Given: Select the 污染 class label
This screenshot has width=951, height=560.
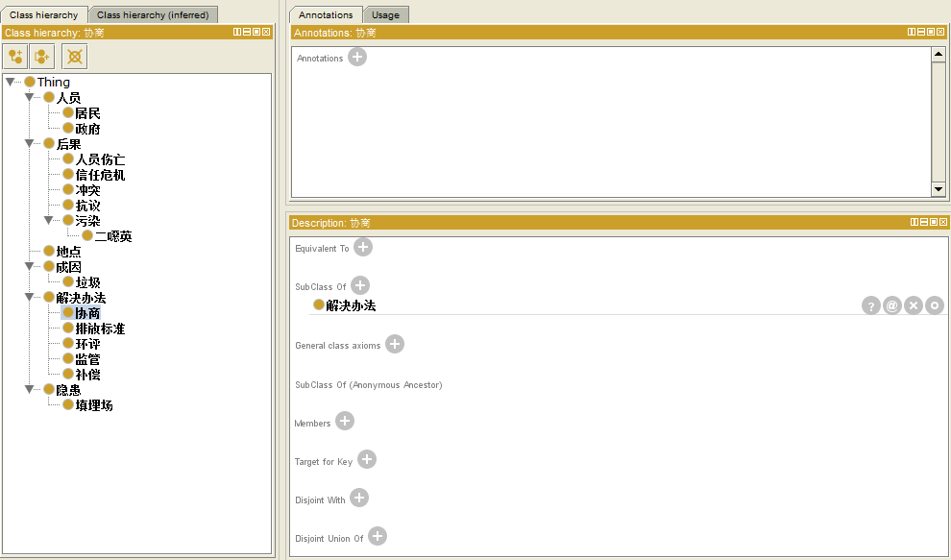Looking at the screenshot, I should (88, 221).
